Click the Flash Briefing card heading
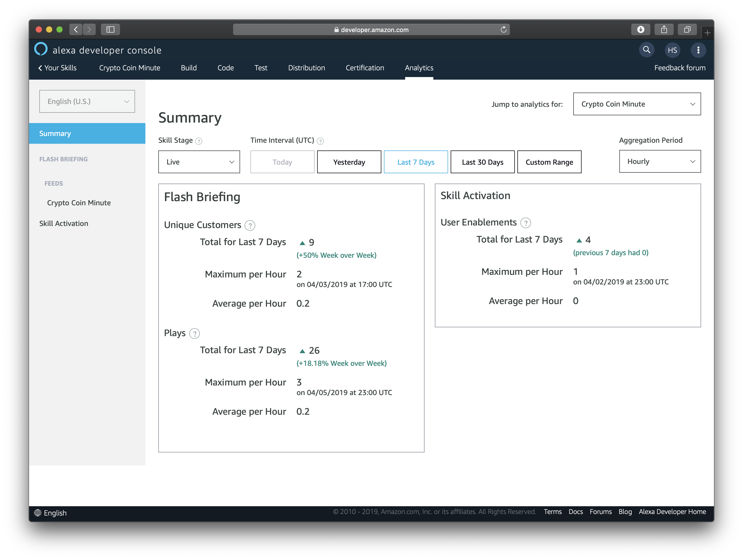Viewport: 743px width, 560px height. (x=202, y=197)
